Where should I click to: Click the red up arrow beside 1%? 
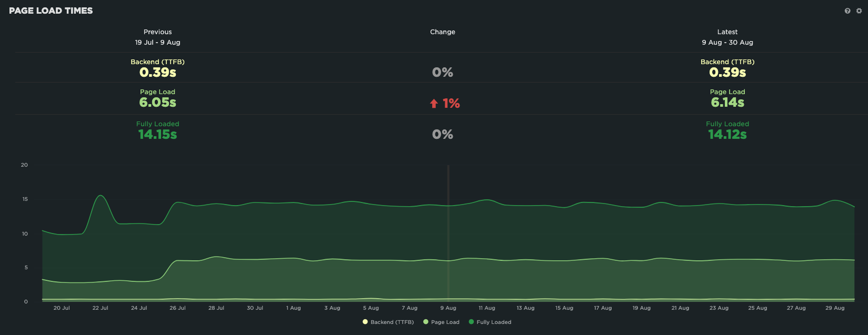434,104
